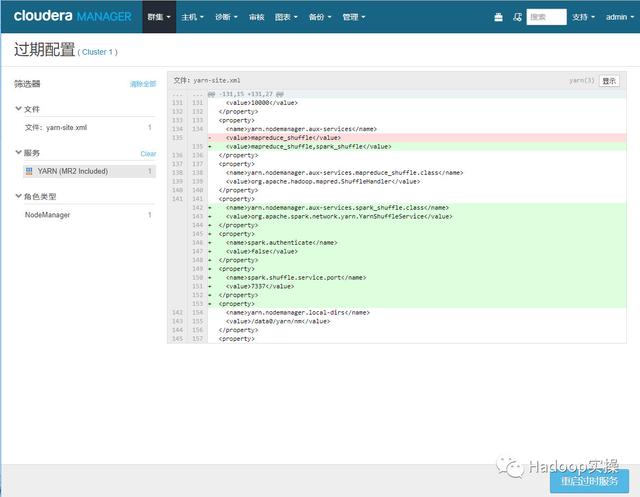
Task: Open the 诊断 dropdown menu
Action: (x=226, y=17)
